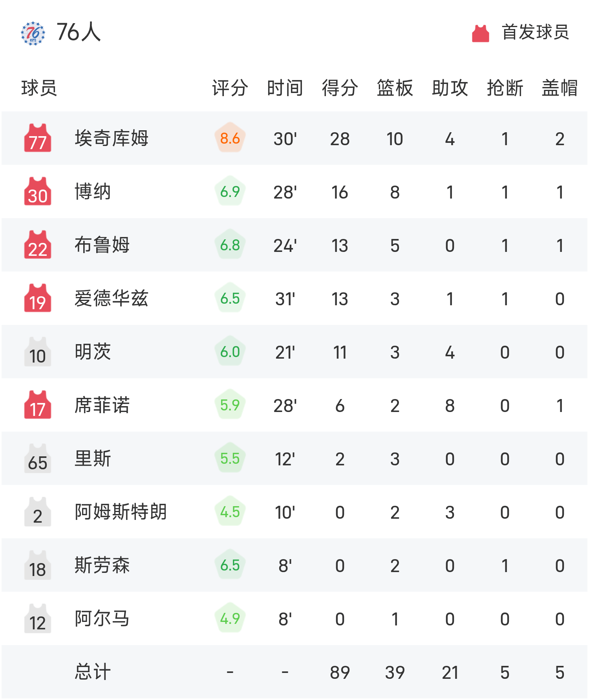Click jersey number 22 icon
589x700 pixels.
[x=38, y=245]
